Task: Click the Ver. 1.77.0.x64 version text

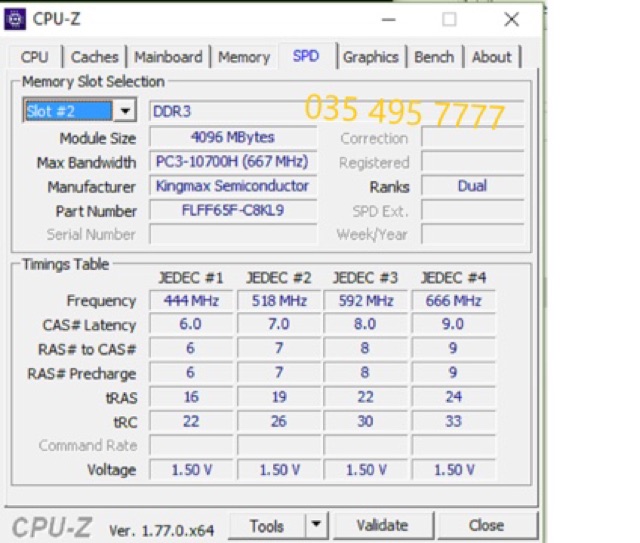Action: [x=162, y=531]
